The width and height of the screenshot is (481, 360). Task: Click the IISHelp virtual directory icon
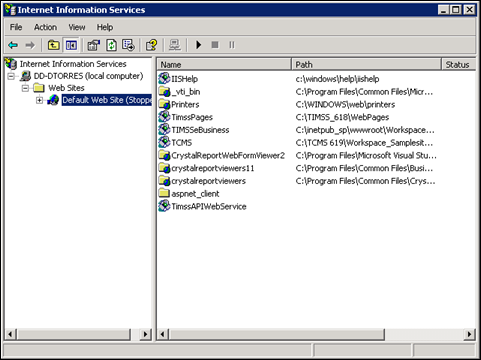(164, 79)
